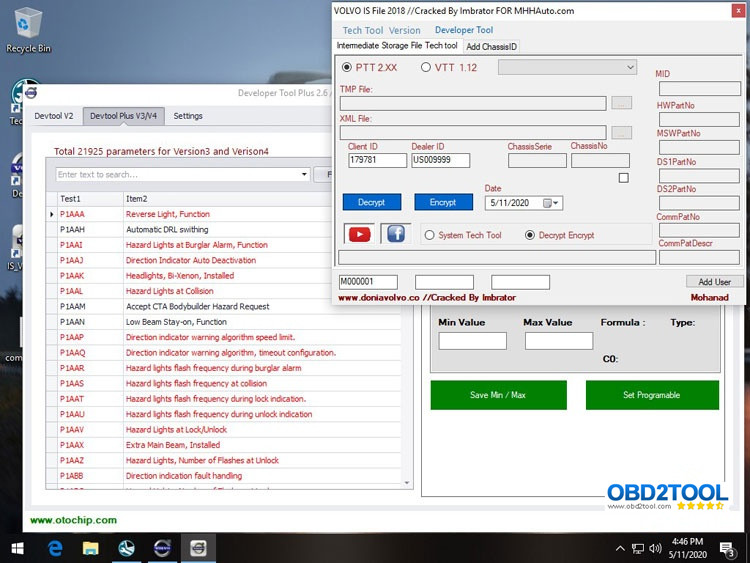Select the PTT 2.XX radio button
The width and height of the screenshot is (750, 563).
(347, 67)
